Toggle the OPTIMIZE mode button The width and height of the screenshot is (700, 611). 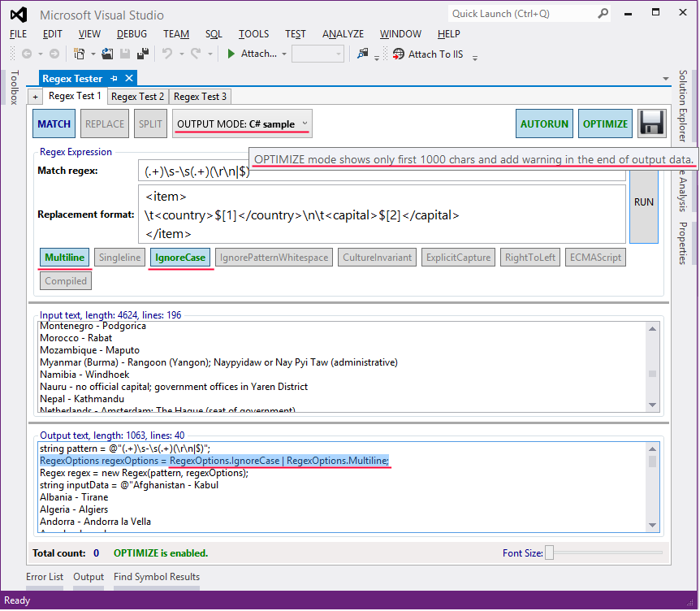click(605, 123)
